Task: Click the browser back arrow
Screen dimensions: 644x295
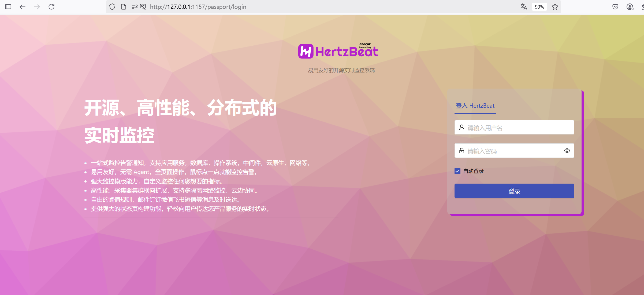Action: tap(23, 7)
